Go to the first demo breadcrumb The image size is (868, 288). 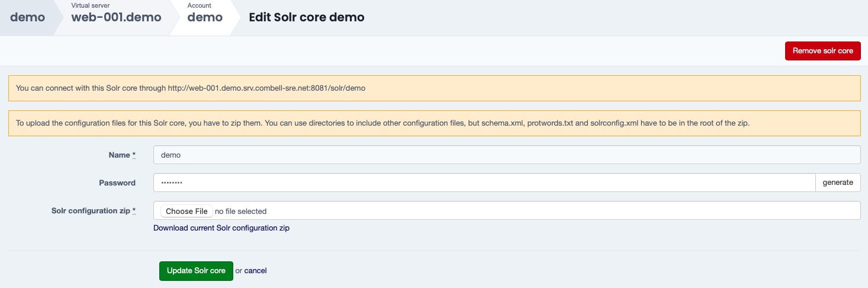click(x=27, y=17)
